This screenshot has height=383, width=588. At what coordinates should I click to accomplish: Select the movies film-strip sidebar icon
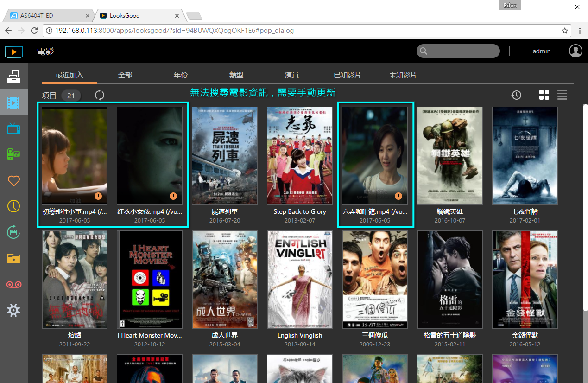(x=13, y=102)
